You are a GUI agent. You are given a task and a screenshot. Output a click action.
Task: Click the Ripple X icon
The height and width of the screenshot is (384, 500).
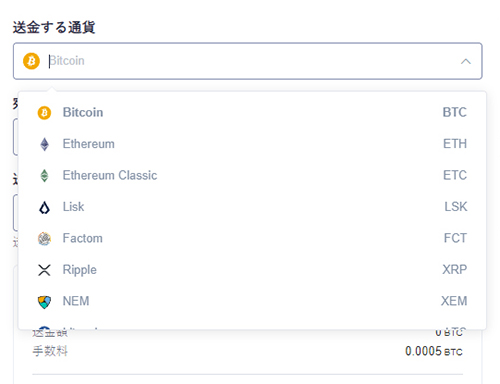pos(44,270)
